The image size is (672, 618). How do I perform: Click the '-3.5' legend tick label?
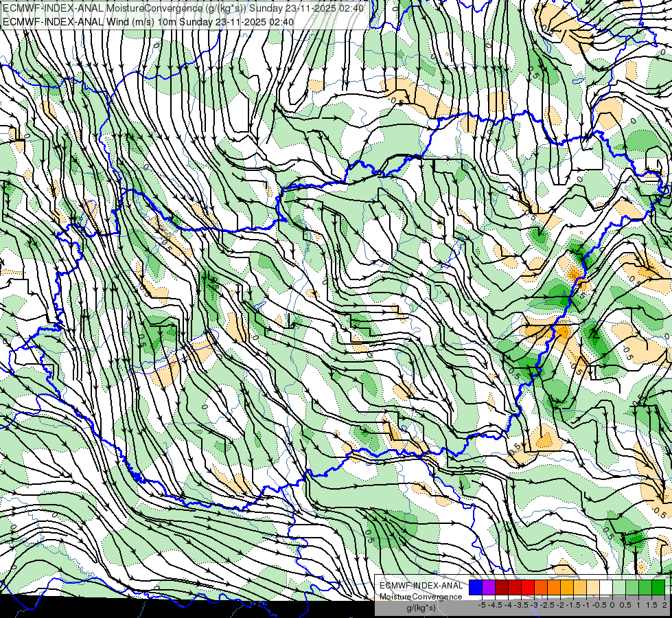coord(522,605)
